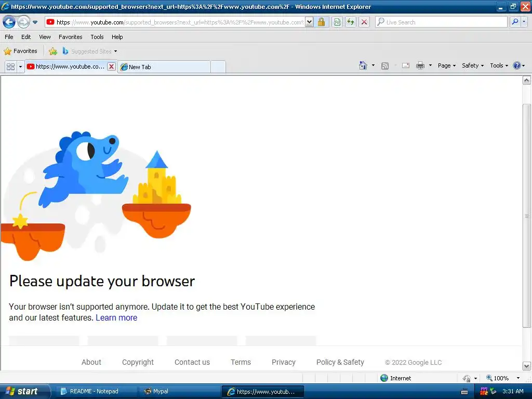Viewport: 532px width, 399px height.
Task: Open a blank new tab button
Action: point(218,67)
